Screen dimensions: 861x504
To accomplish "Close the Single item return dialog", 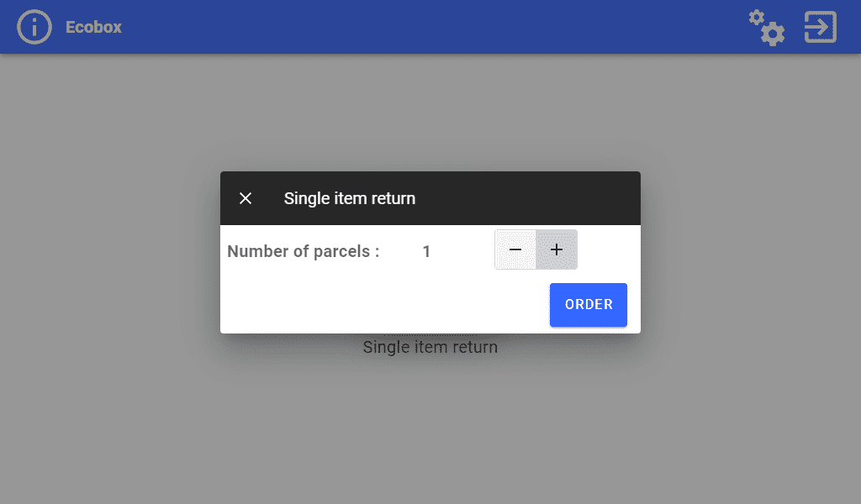I will (x=246, y=198).
